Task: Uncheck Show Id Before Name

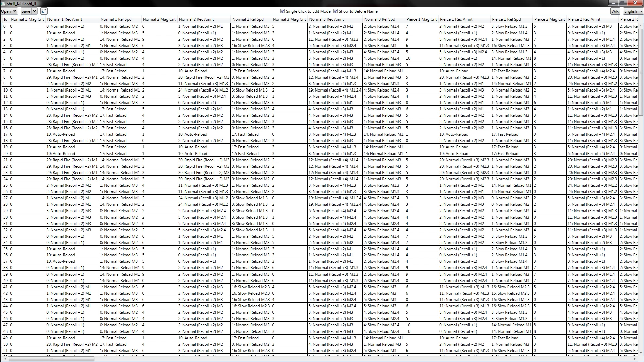Action: point(335,11)
